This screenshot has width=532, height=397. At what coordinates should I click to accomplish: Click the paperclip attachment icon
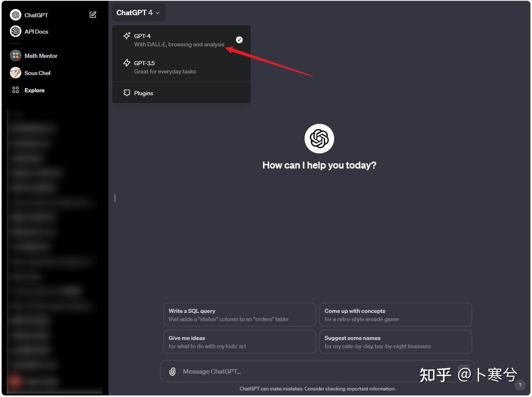(172, 371)
